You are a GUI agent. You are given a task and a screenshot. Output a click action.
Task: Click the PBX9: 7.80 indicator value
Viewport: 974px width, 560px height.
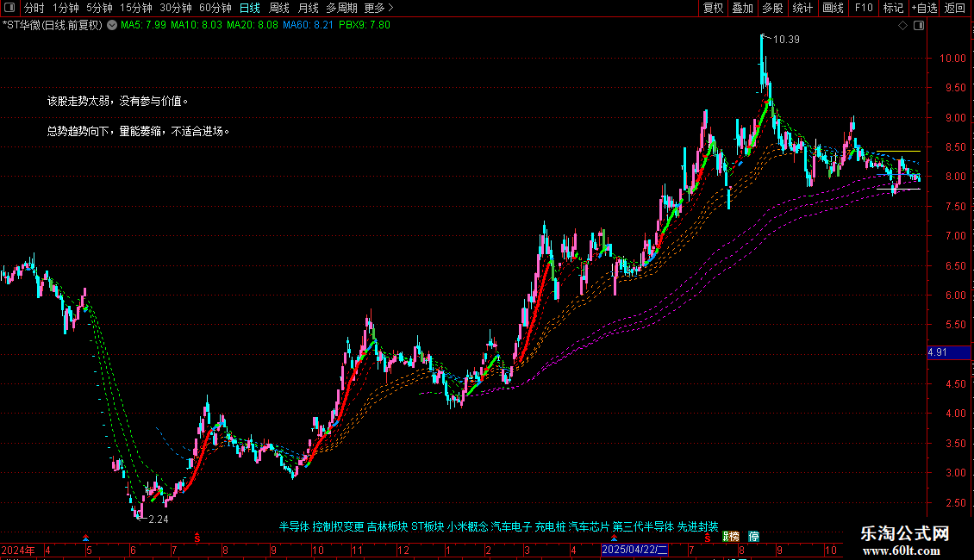click(x=365, y=26)
